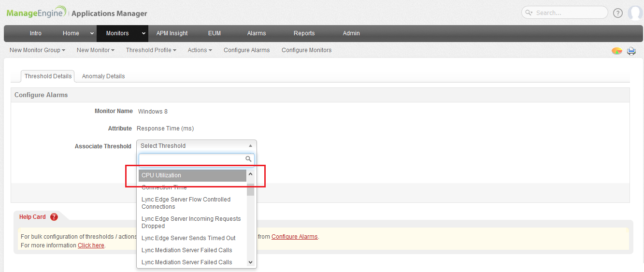Open the New Monitor menu
Viewport: 644px width, 272px height.
click(x=96, y=50)
